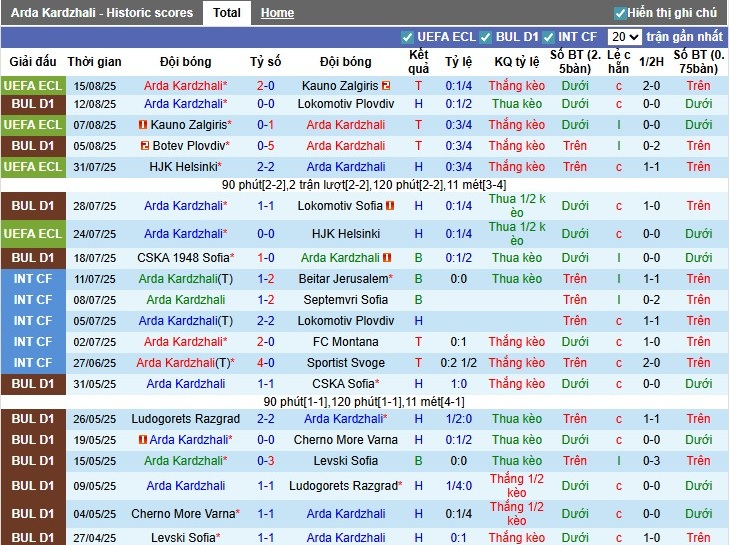
Task: Click the INT CF league badge for 27/06/25
Action: click(x=33, y=363)
